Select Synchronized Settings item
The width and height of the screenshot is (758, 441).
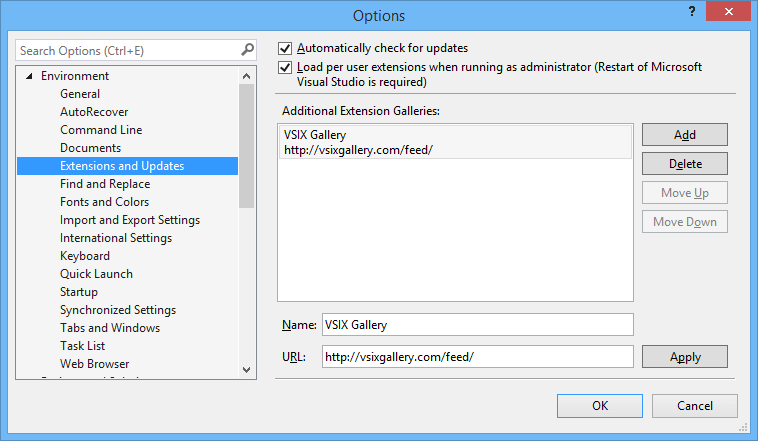pyautogui.click(x=118, y=310)
